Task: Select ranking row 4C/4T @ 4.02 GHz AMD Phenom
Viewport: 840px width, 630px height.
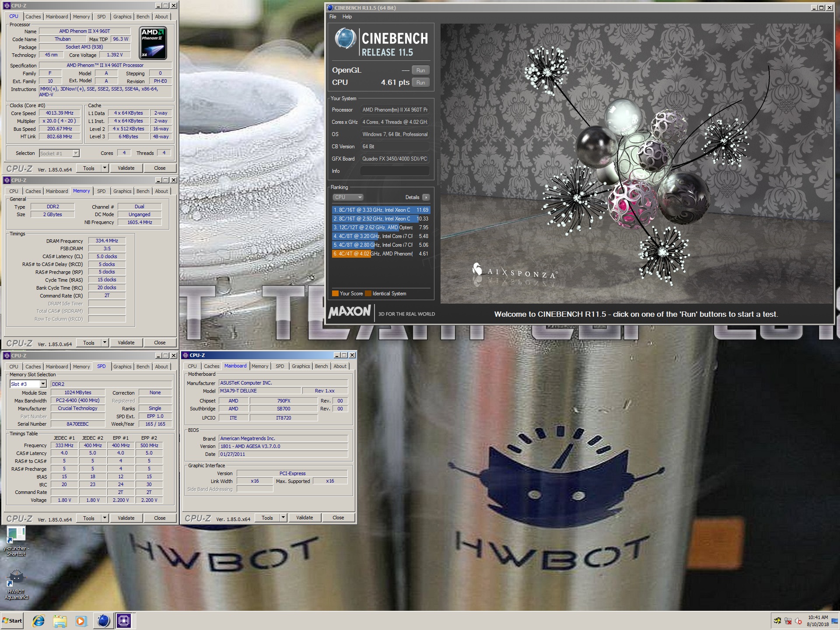Action: 381,254
